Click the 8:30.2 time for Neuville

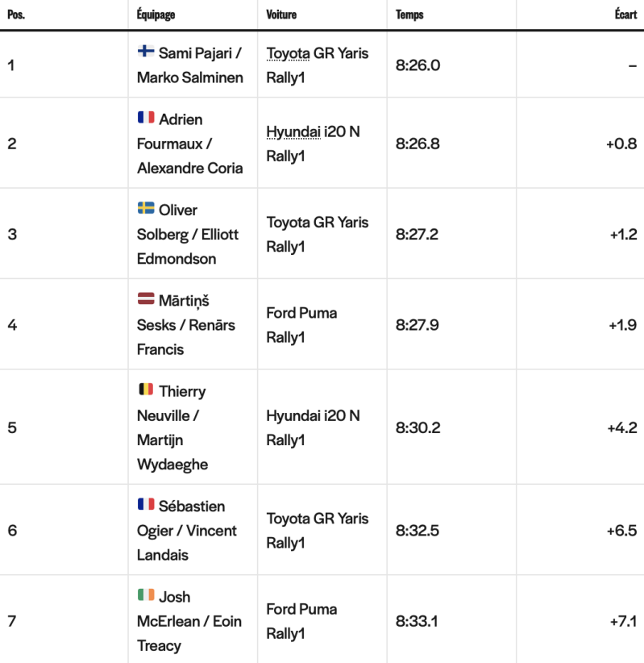pyautogui.click(x=418, y=428)
